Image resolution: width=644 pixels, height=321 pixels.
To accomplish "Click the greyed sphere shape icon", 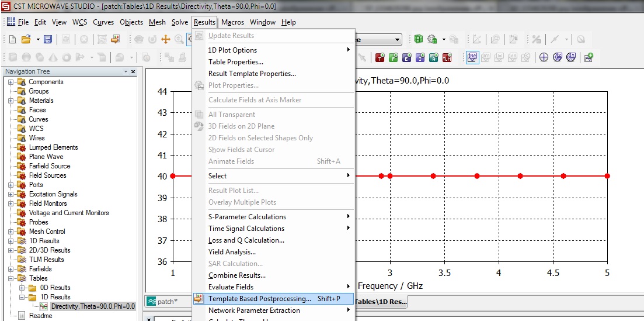I will (x=26, y=58).
